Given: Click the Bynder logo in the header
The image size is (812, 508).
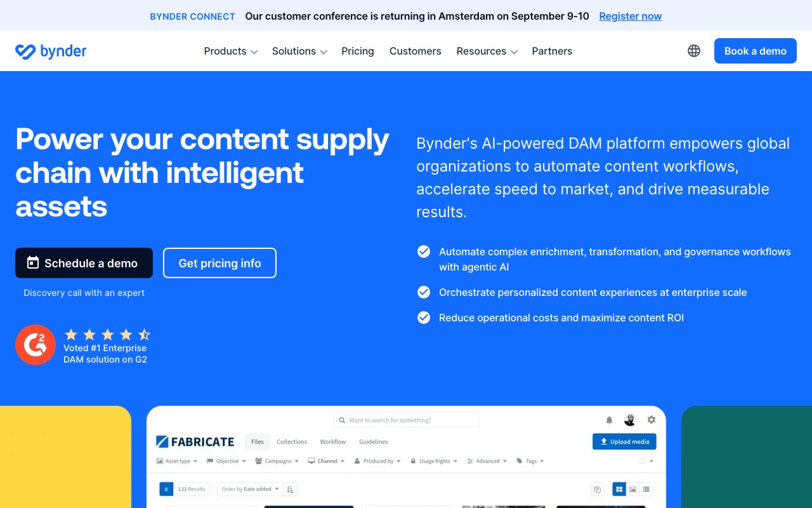Looking at the screenshot, I should coord(51,51).
